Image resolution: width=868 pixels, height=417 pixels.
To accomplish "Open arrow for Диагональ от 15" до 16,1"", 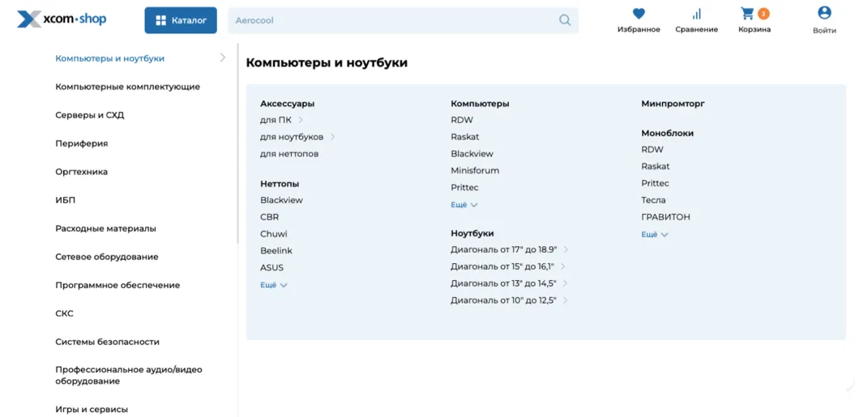I will (x=563, y=266).
